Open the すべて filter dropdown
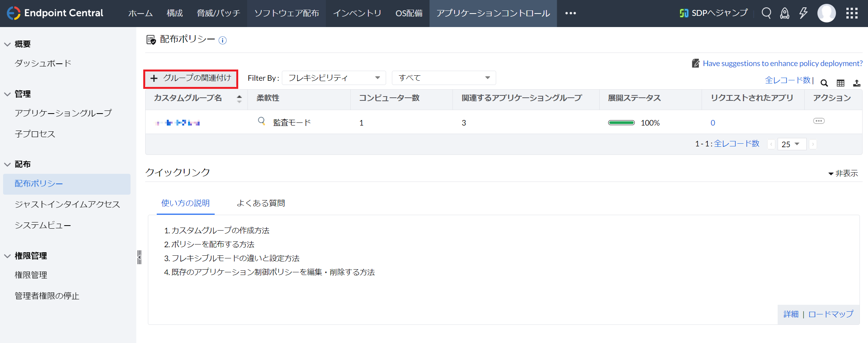Viewport: 868px width, 343px height. (x=444, y=78)
